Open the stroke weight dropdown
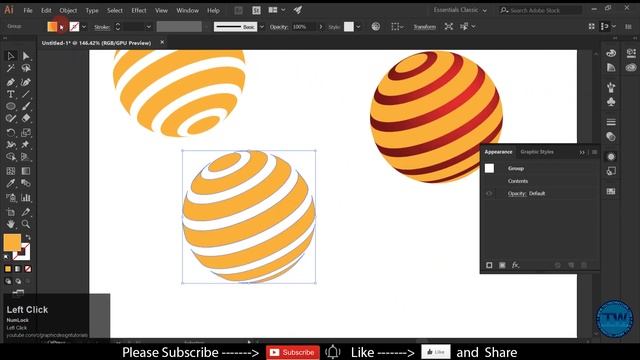640x360 pixels. (149, 27)
